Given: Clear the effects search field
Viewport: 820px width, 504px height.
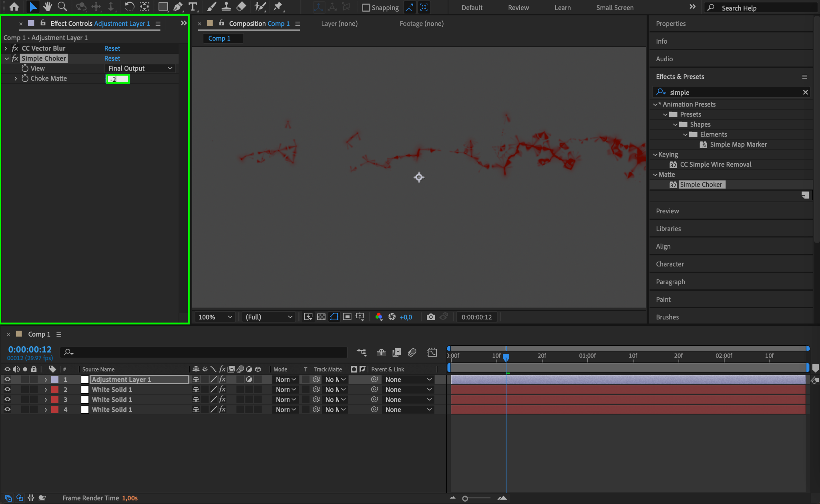Looking at the screenshot, I should coord(805,92).
